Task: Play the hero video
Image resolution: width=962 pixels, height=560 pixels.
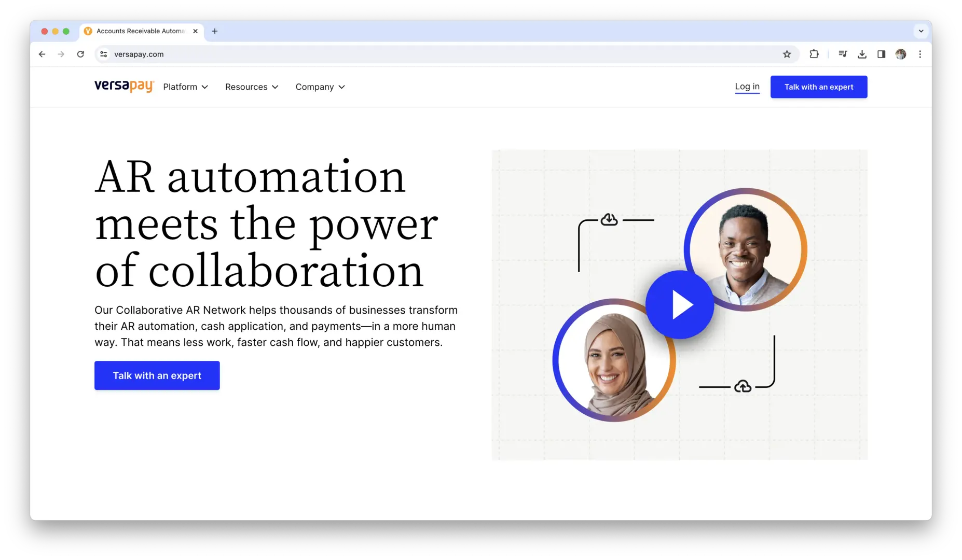Action: 680,304
